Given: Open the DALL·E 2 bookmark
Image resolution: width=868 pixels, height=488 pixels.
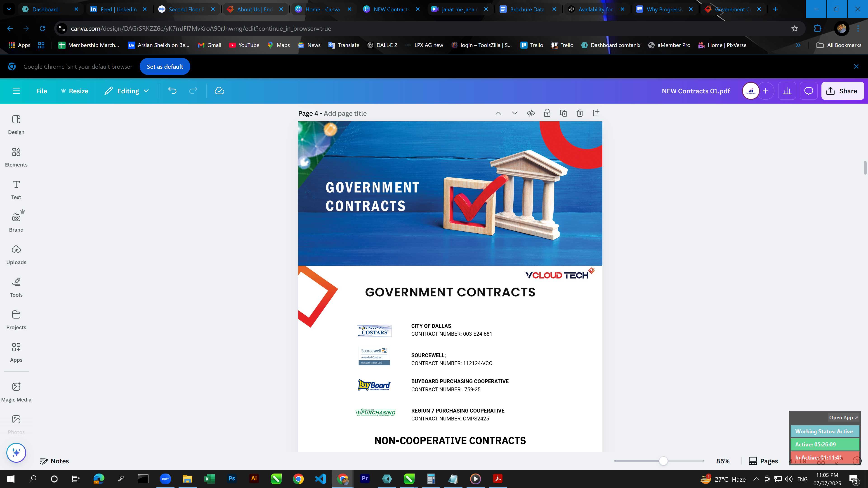Looking at the screenshot, I should [382, 45].
